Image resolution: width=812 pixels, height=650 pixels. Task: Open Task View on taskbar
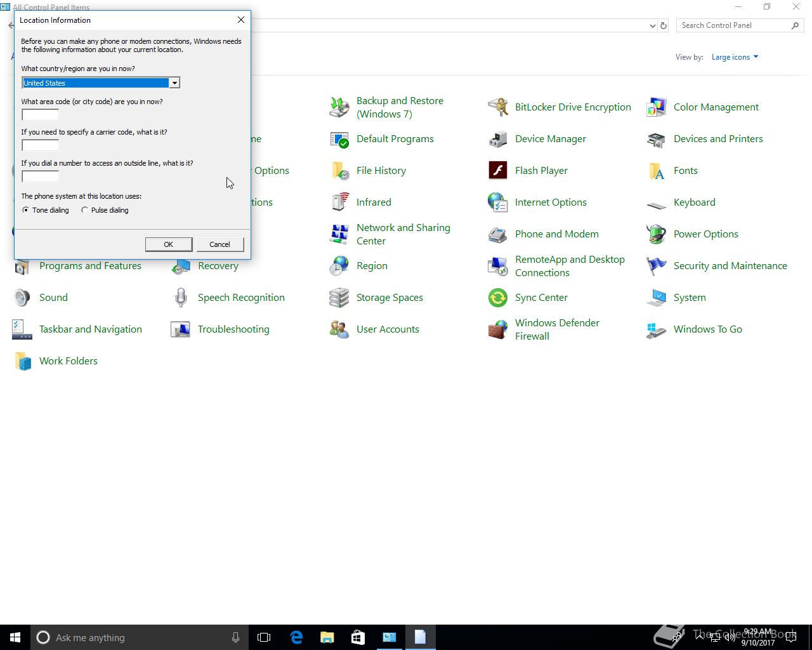(x=264, y=637)
